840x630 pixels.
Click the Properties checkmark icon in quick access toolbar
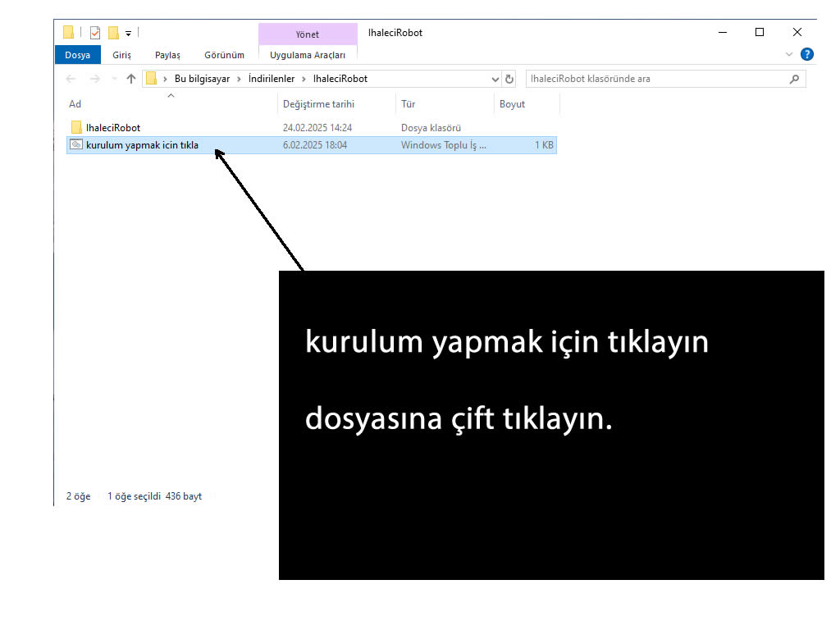click(95, 33)
